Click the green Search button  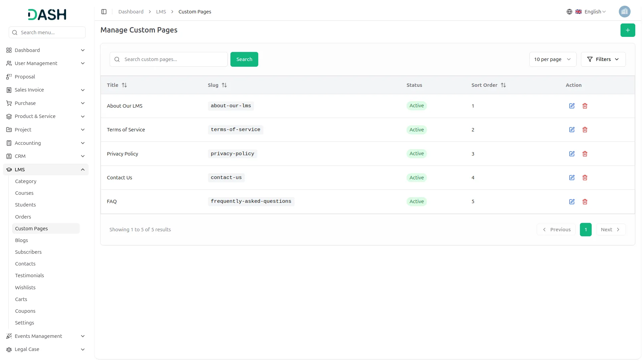[244, 59]
